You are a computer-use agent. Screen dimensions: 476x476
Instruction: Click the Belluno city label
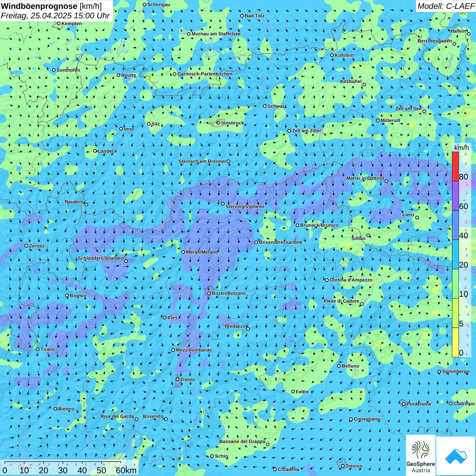click(x=351, y=366)
